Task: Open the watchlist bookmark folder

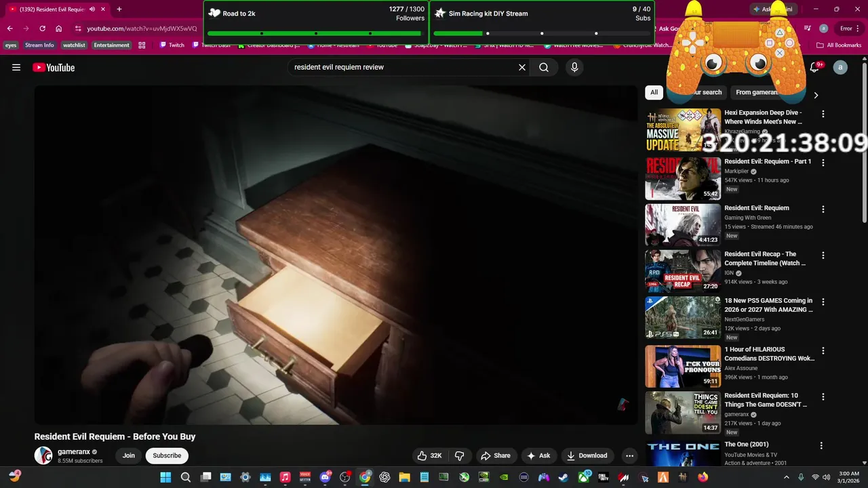Action: tap(74, 45)
